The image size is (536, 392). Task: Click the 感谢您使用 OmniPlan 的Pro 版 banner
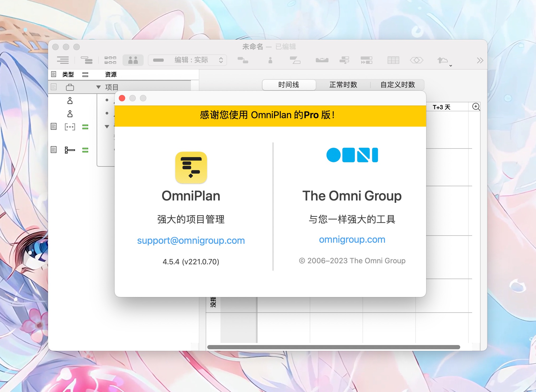(270, 116)
